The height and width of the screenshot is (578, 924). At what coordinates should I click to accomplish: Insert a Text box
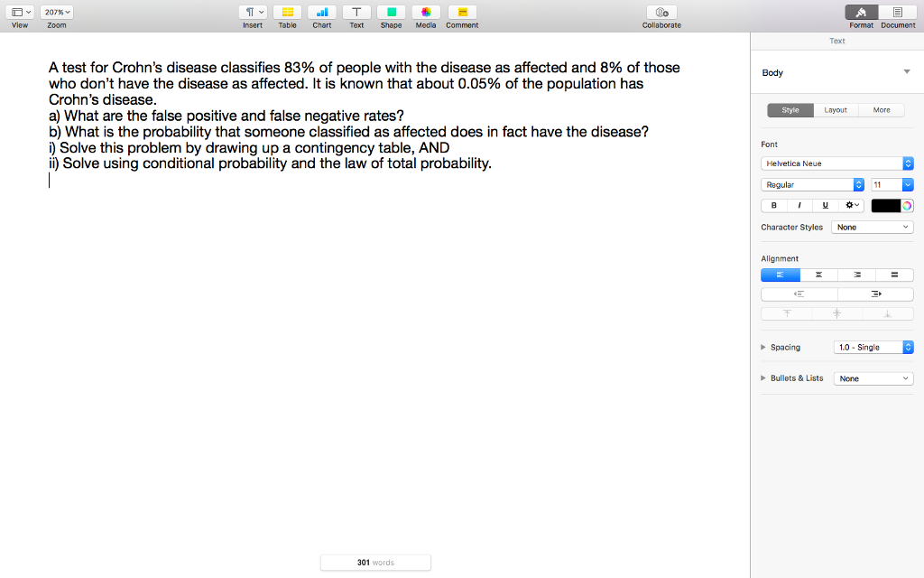[x=356, y=12]
